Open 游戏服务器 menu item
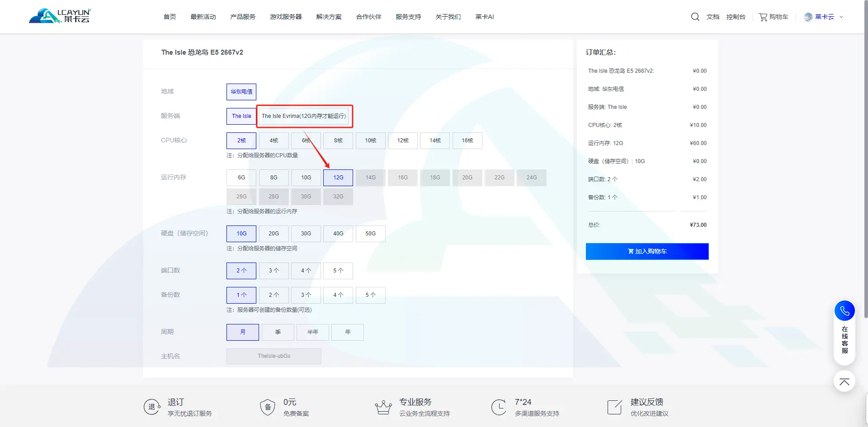The width and height of the screenshot is (868, 427). click(286, 17)
